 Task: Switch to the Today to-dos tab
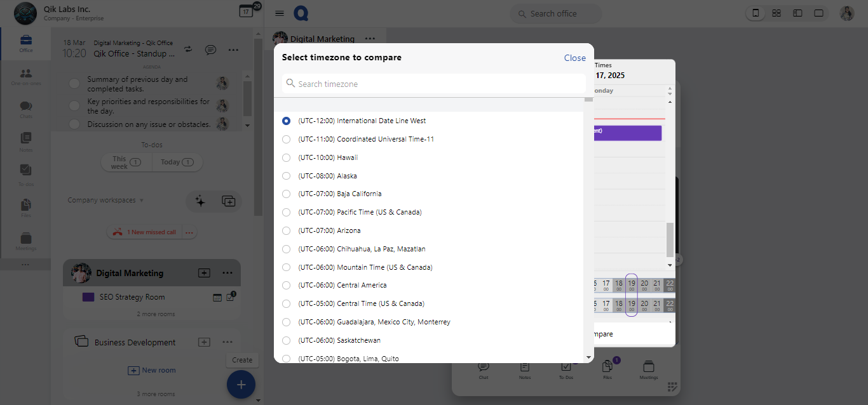point(177,163)
